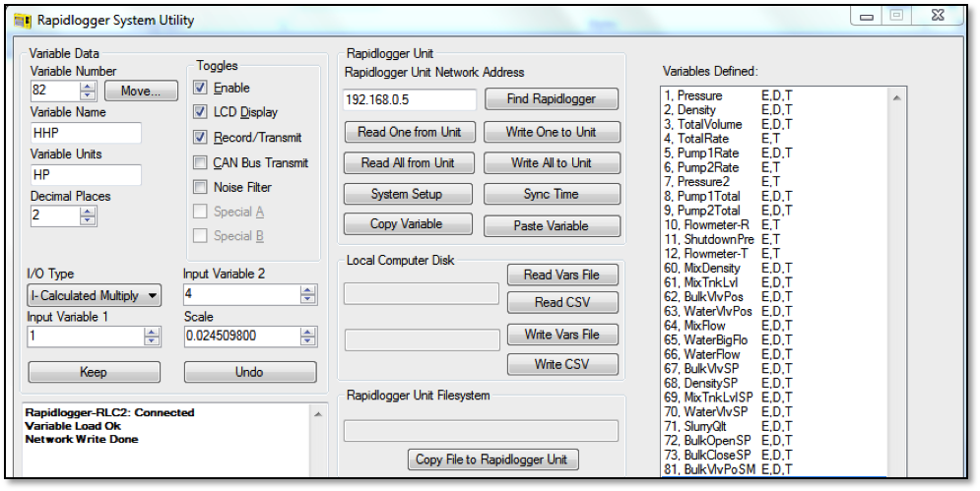Click Paste Variable button
Image resolution: width=980 pixels, height=491 pixels.
click(x=552, y=225)
